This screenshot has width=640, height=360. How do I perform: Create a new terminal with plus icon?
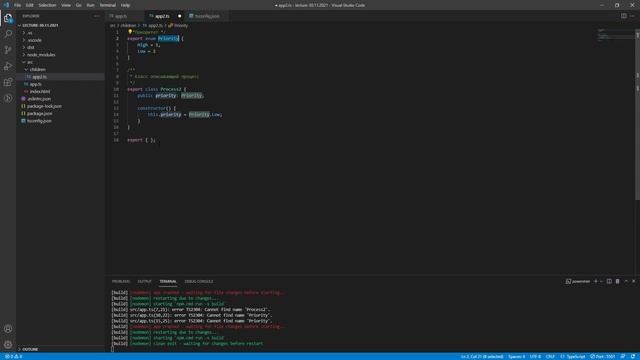(x=596, y=281)
